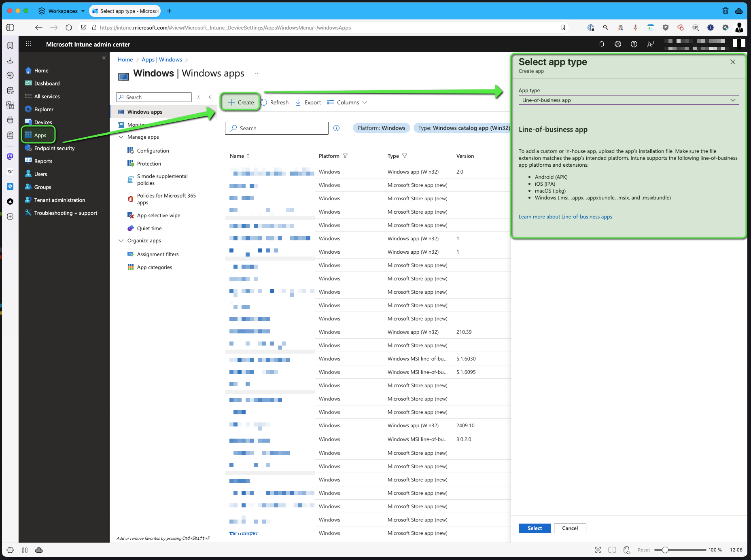
Task: Open App selective wipe
Action: [x=159, y=215]
